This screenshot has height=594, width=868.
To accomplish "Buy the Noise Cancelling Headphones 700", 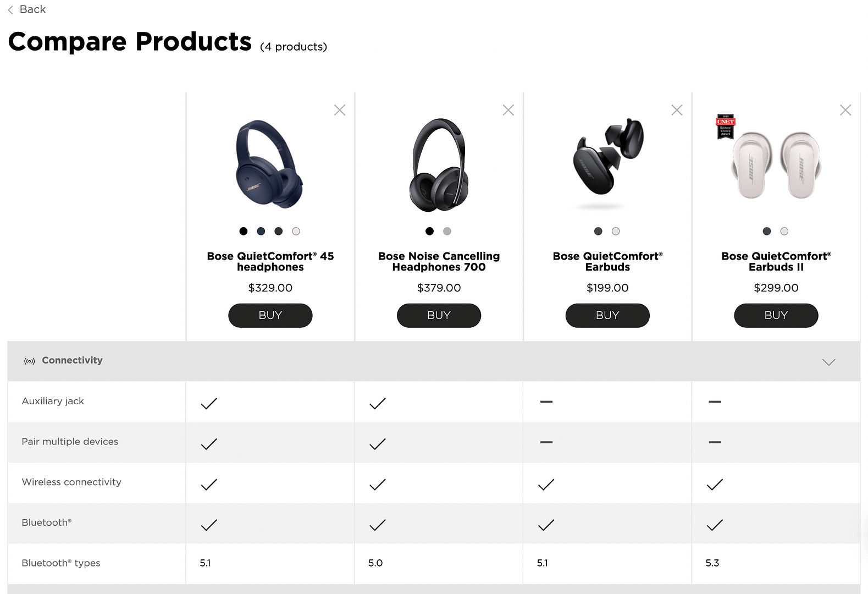I will click(x=439, y=316).
